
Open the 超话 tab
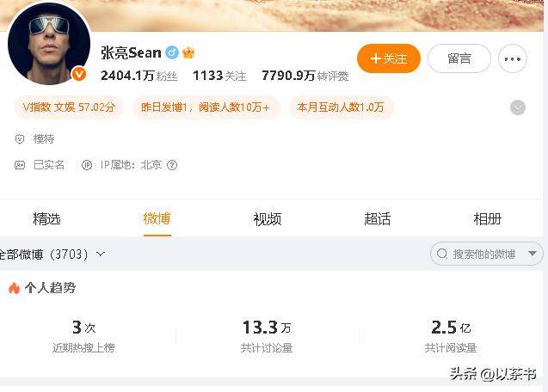coord(378,219)
